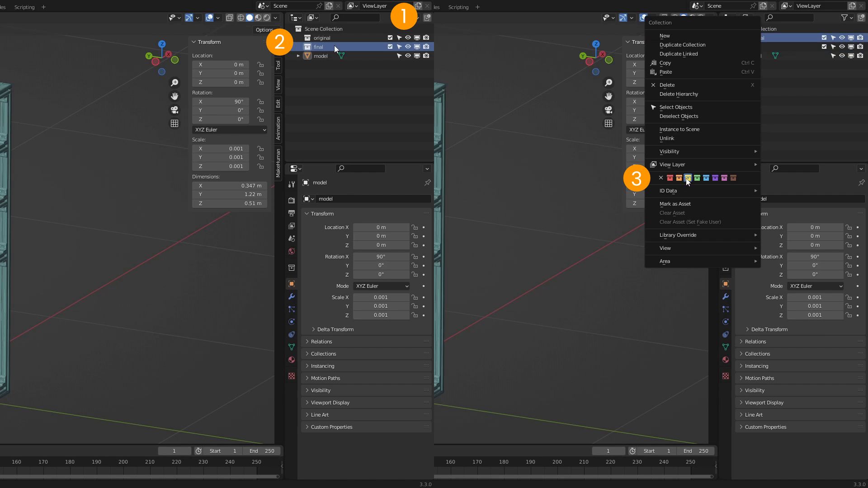Screen dimensions: 868x488
Task: Select the green color tag in the context menu
Action: pos(697,178)
